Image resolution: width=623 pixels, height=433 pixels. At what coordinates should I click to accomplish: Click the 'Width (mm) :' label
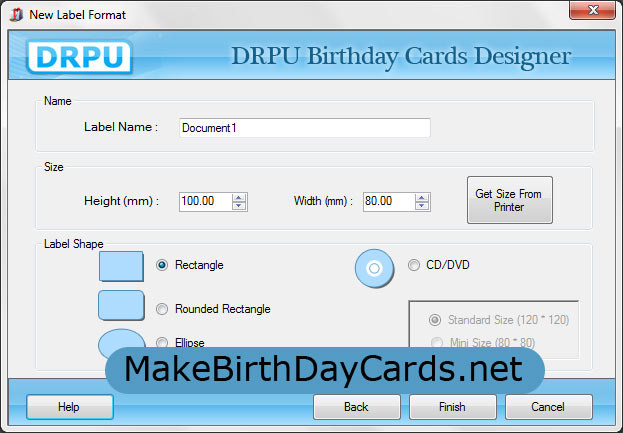click(x=323, y=201)
